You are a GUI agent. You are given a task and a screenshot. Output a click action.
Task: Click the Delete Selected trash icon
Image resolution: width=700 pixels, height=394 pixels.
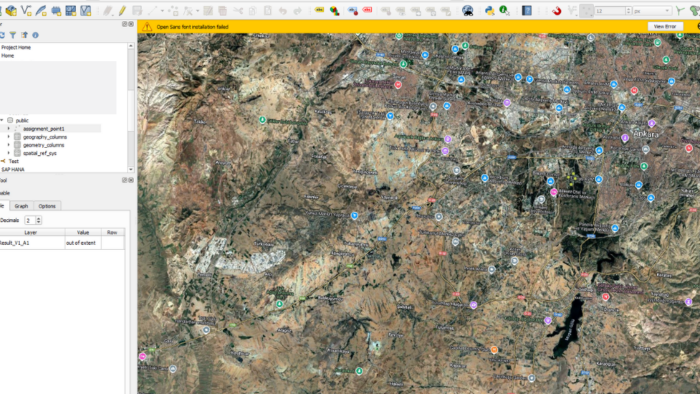point(222,10)
